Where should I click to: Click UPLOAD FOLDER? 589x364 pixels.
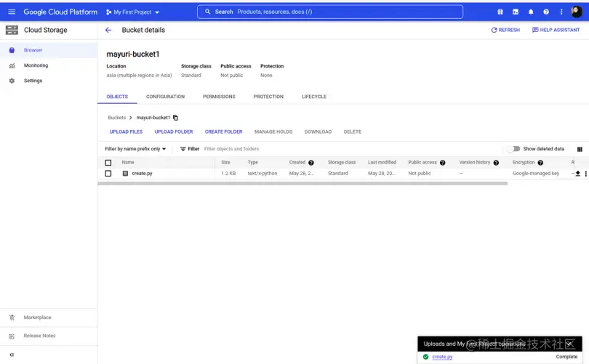[x=174, y=132]
